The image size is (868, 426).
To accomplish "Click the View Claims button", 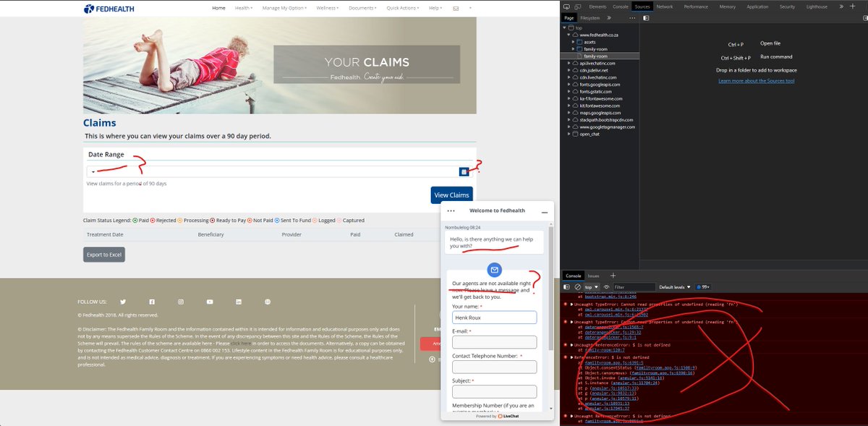I will tap(451, 195).
